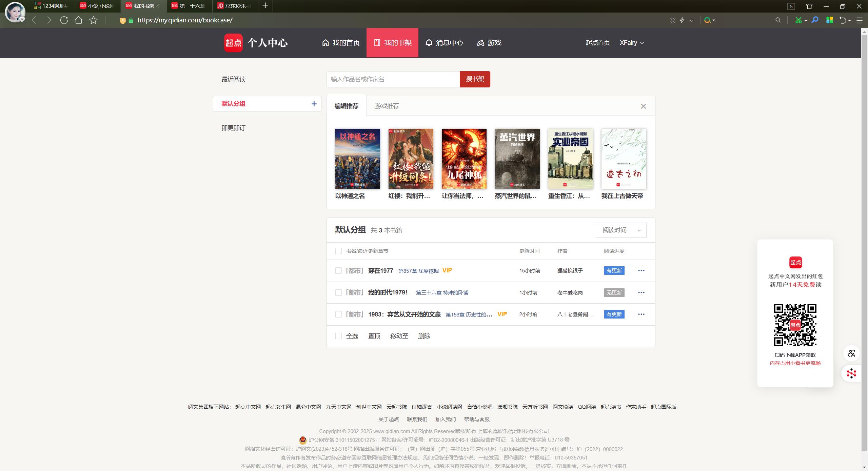Close the recommendations panel
Screen dimensions: 868x471
click(643, 106)
